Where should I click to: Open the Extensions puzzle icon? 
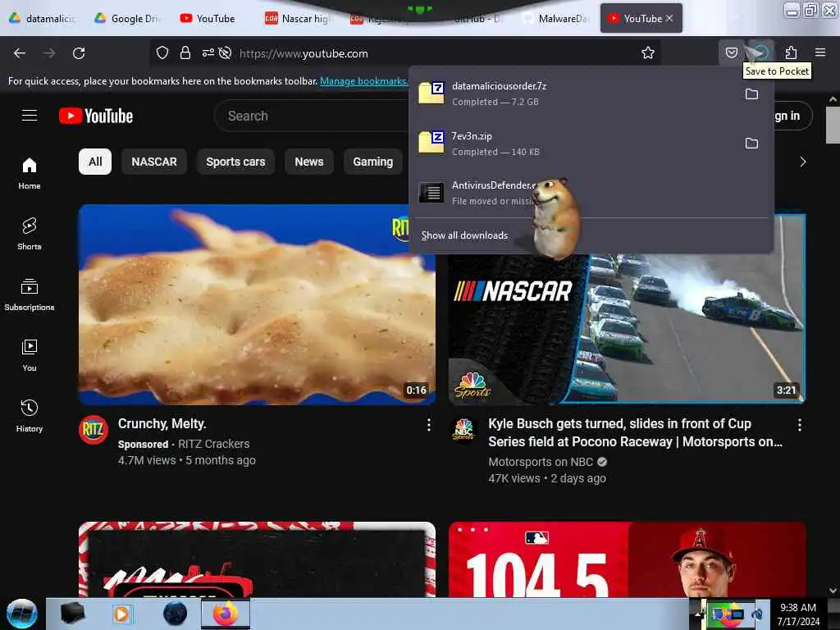[x=791, y=52]
